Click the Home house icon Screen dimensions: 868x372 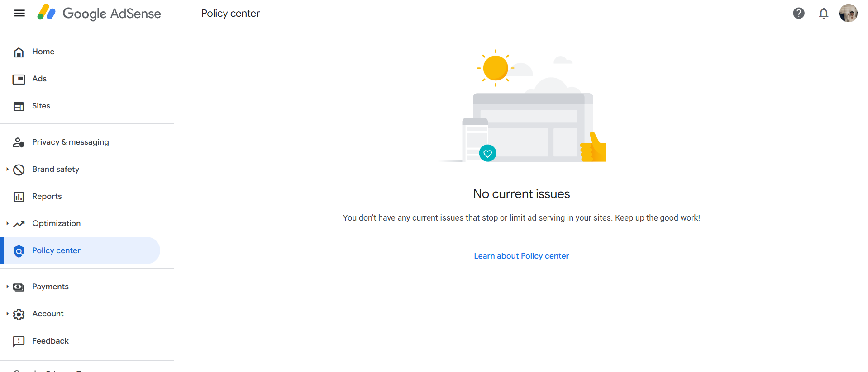[19, 52]
